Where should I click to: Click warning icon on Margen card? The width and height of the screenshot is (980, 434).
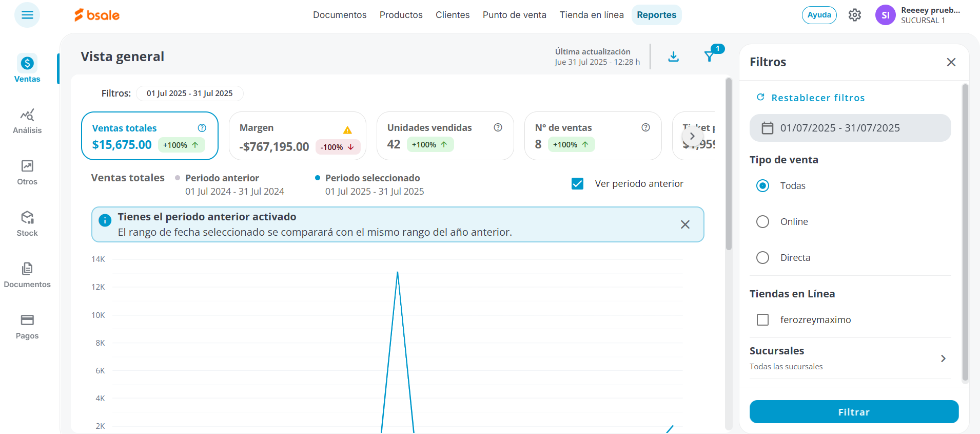(x=347, y=130)
